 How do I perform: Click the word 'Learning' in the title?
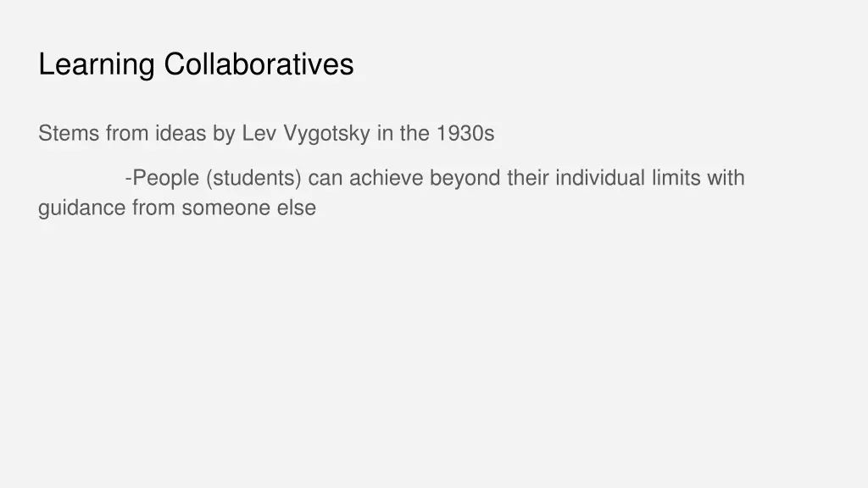point(97,64)
